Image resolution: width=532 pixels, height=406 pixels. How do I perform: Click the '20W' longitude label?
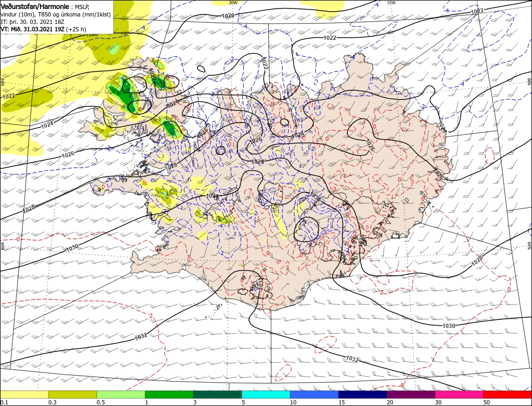point(233,2)
